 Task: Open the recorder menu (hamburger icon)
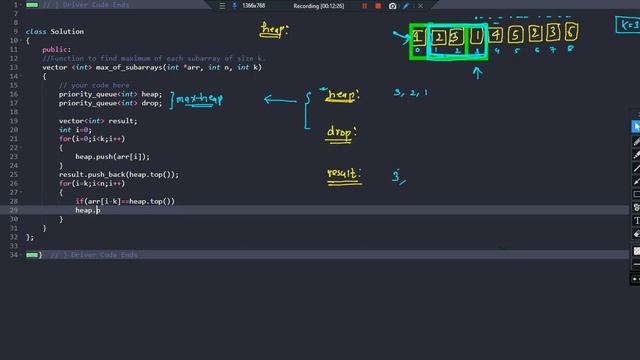222,6
